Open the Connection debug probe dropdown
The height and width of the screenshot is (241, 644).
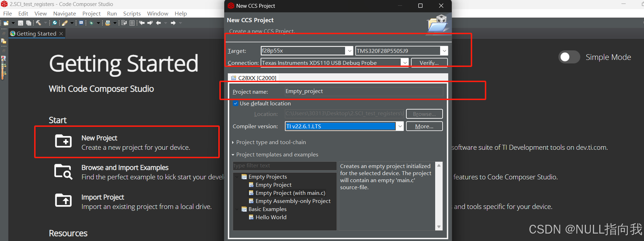pos(405,63)
